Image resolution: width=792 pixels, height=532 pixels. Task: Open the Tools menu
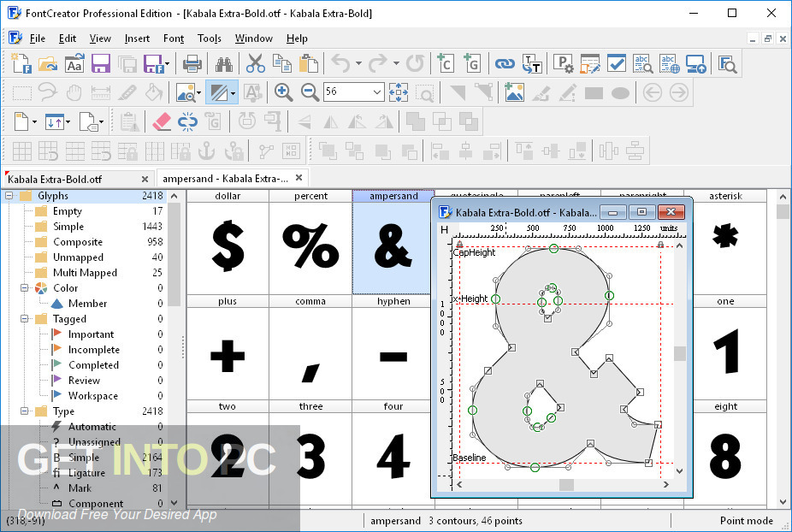209,38
